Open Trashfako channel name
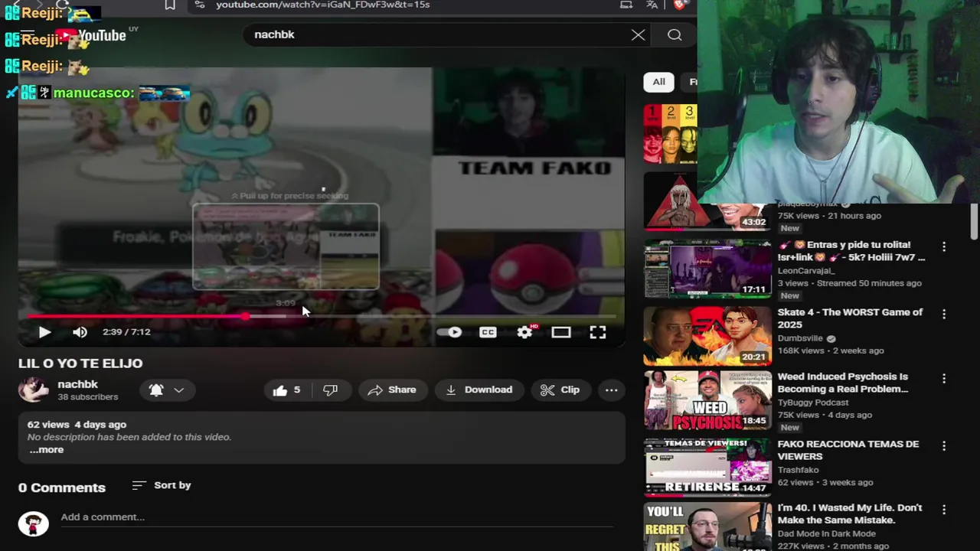 pos(799,470)
